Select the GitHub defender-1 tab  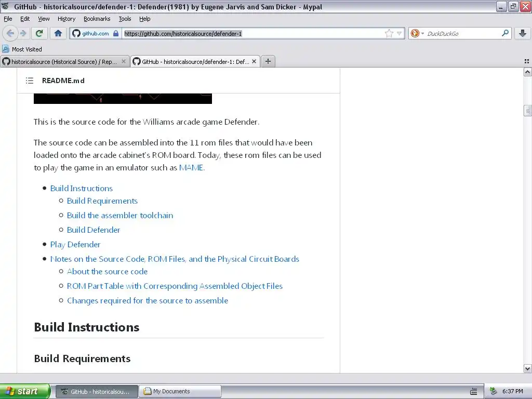coord(195,61)
